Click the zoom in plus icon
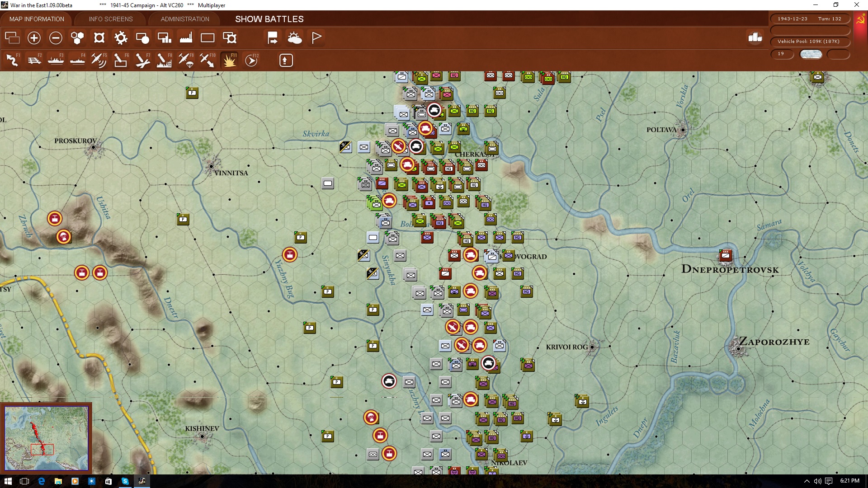The image size is (868, 488). pos(34,38)
